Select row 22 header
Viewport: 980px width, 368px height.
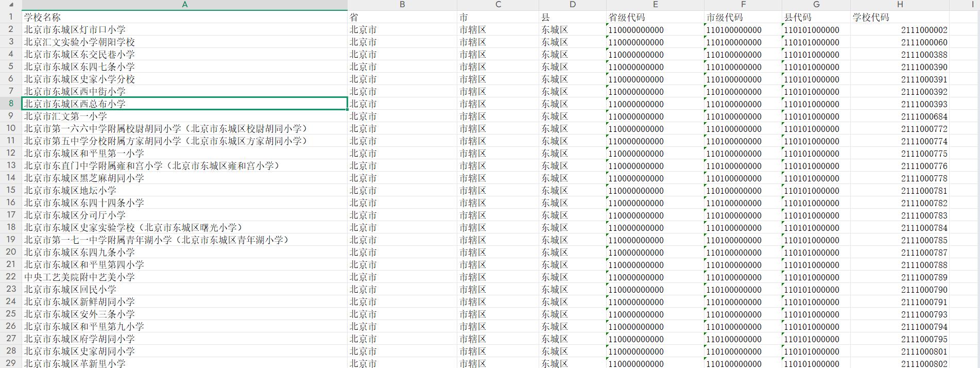[11, 277]
